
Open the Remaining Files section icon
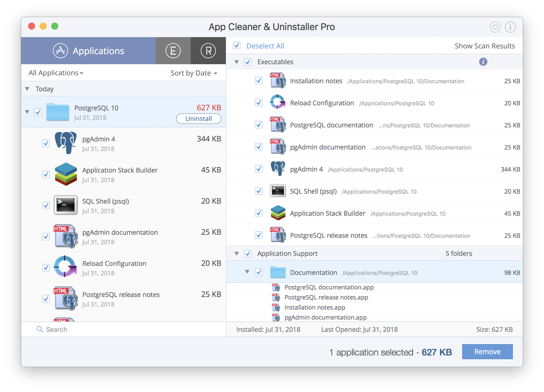coord(208,51)
